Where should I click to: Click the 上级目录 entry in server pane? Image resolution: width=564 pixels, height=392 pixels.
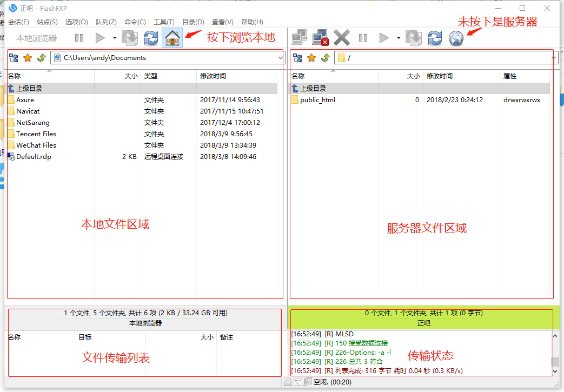313,88
